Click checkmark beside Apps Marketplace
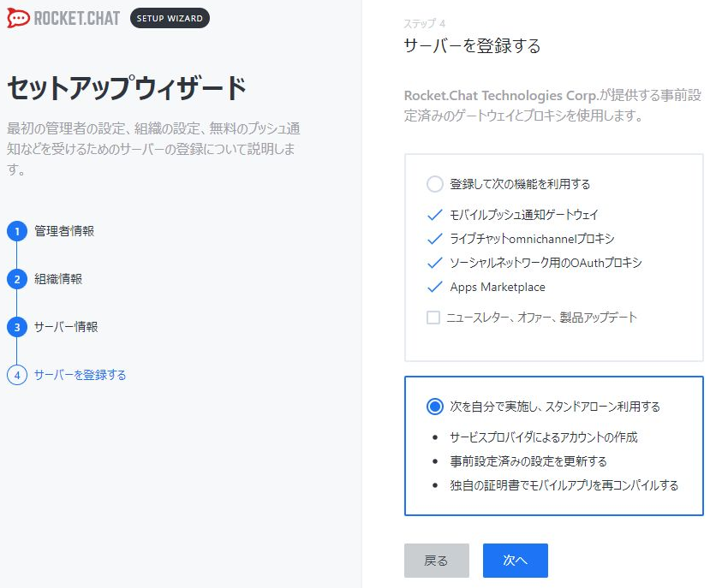The image size is (716, 588). pos(435,287)
